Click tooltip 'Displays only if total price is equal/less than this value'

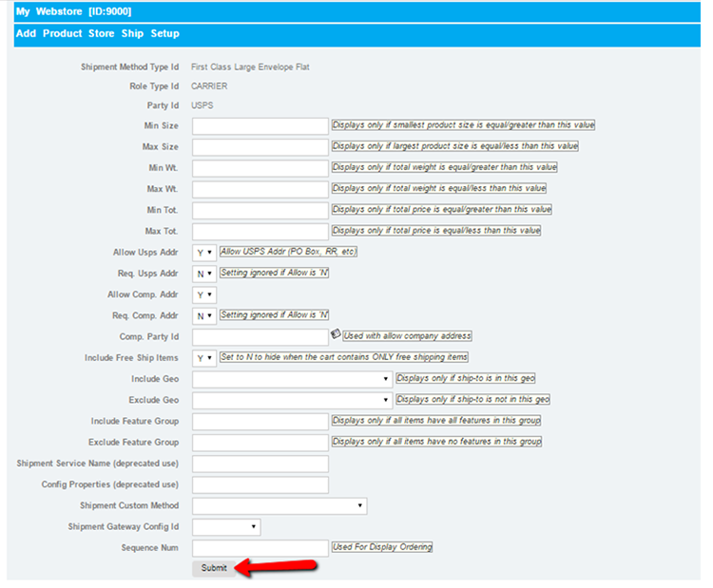(x=436, y=231)
